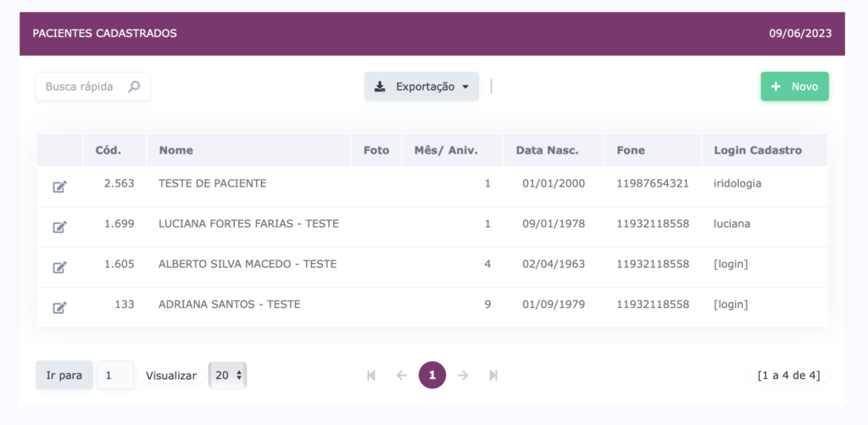Open edit icon for ALBERTO SILVA MACEDO

(59, 267)
